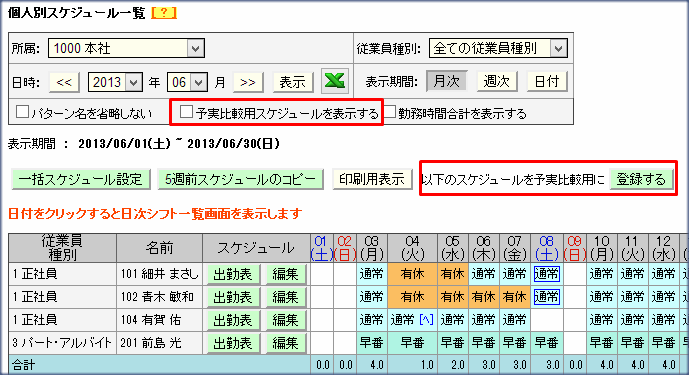Click date header 06 (木)
The width and height of the screenshot is (689, 375).
483,248
